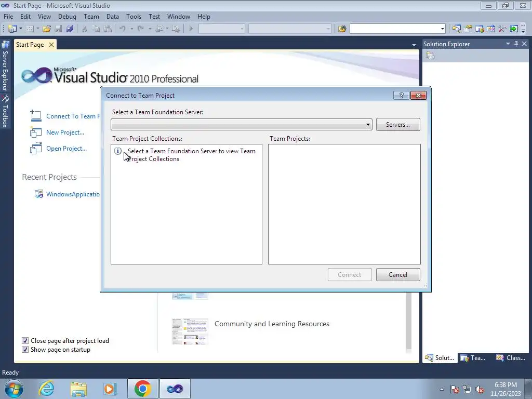This screenshot has height=399, width=532.
Task: Click the Start Debugging play icon
Action: click(191, 29)
